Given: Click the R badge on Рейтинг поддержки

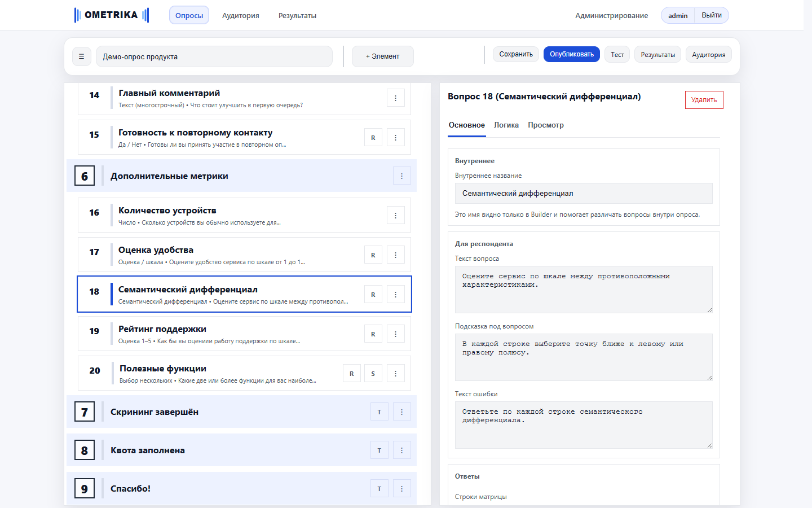Looking at the screenshot, I should pyautogui.click(x=373, y=334).
